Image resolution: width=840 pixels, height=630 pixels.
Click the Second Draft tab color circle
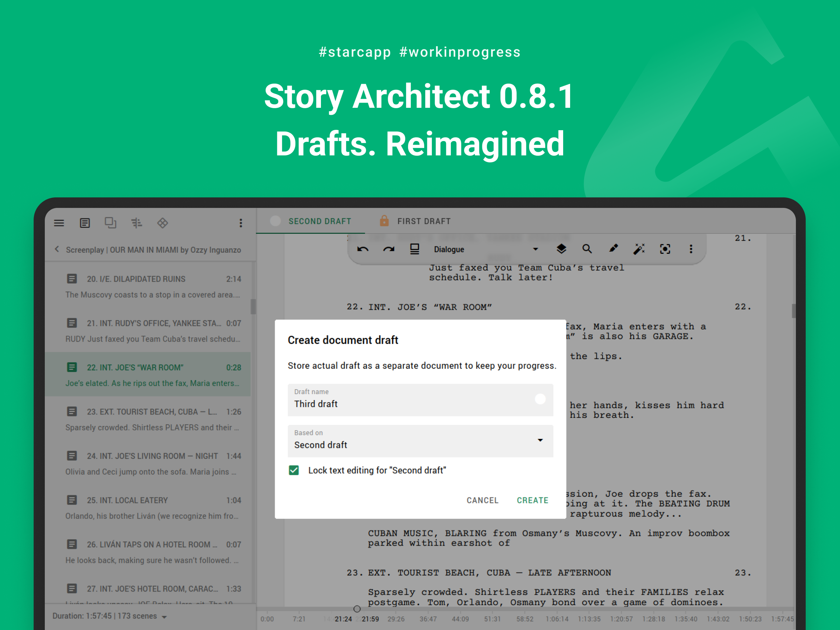275,221
